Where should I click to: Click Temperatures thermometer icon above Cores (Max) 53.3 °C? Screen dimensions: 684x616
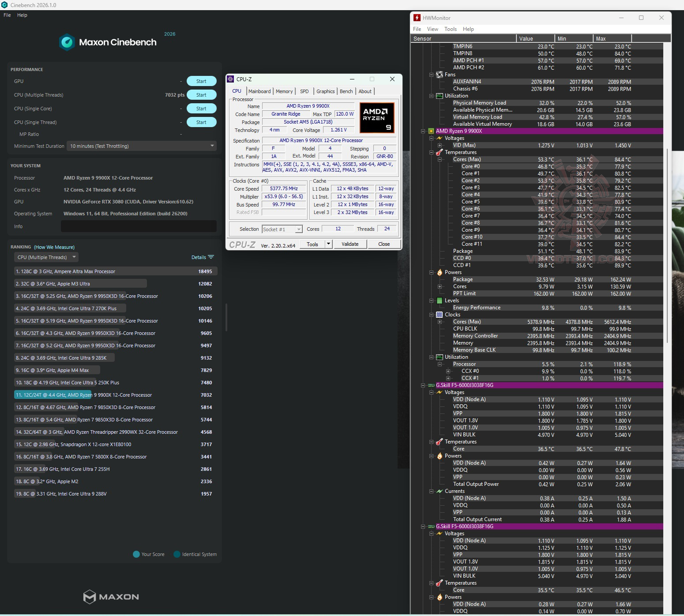coord(440,152)
